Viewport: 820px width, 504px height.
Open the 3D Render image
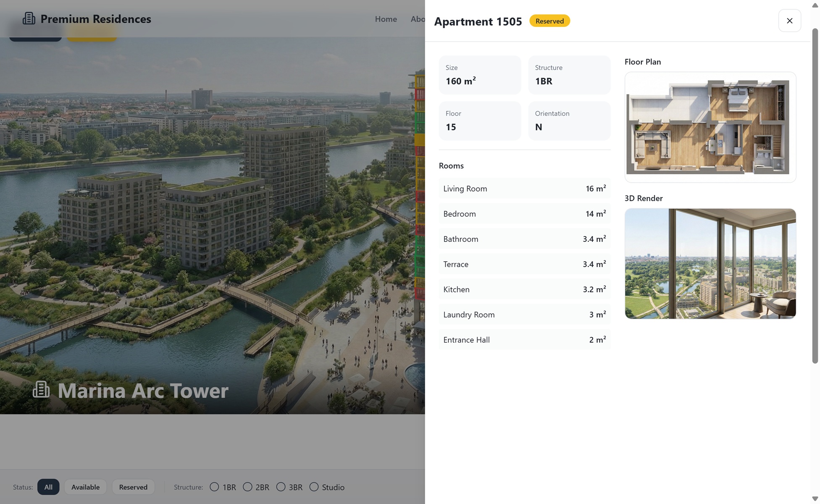click(x=710, y=263)
